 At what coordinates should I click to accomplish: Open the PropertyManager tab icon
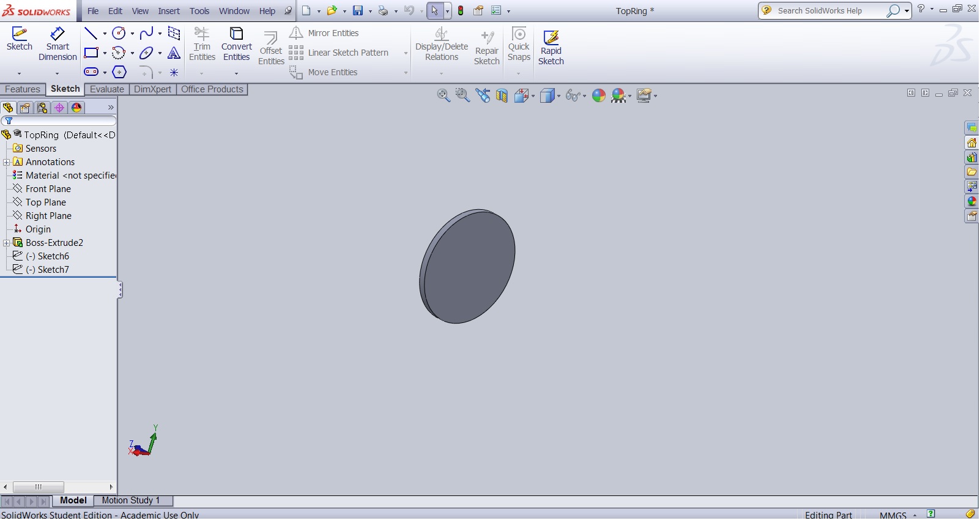(25, 108)
